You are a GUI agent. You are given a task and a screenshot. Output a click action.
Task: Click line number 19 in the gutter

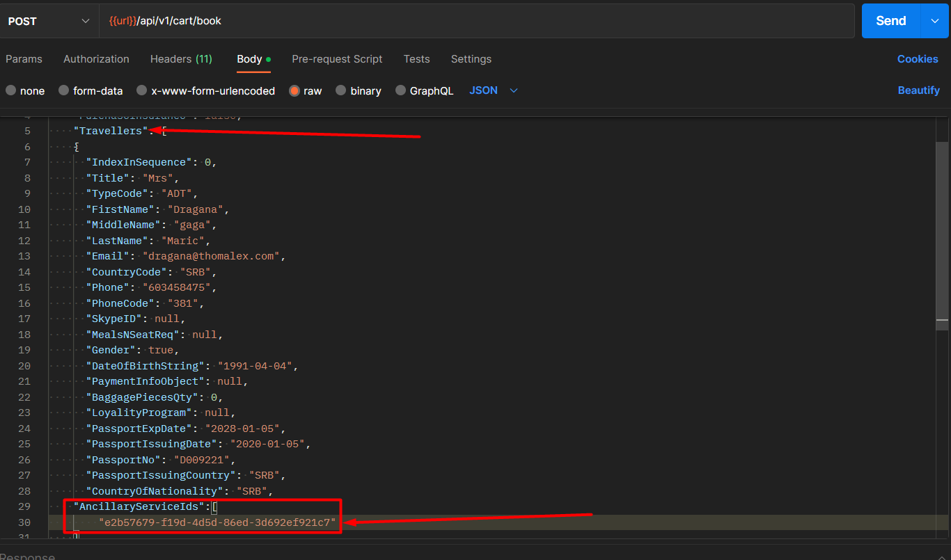coord(24,350)
